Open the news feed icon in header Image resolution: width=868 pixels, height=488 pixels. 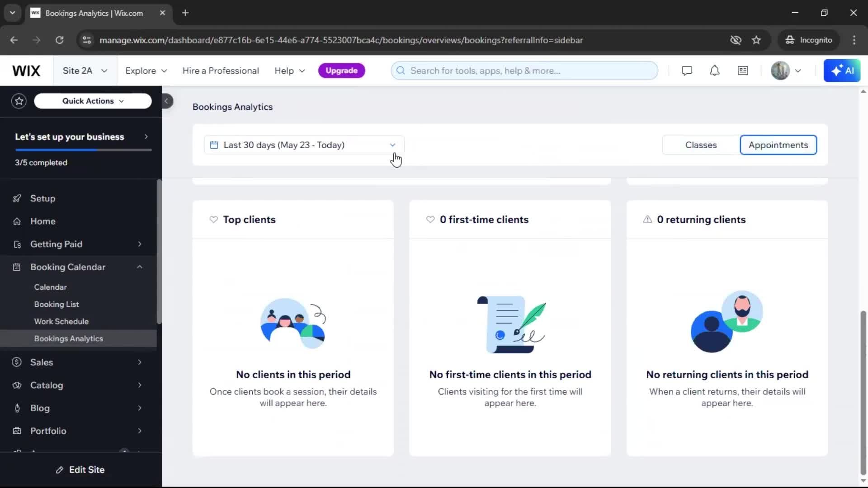point(743,71)
